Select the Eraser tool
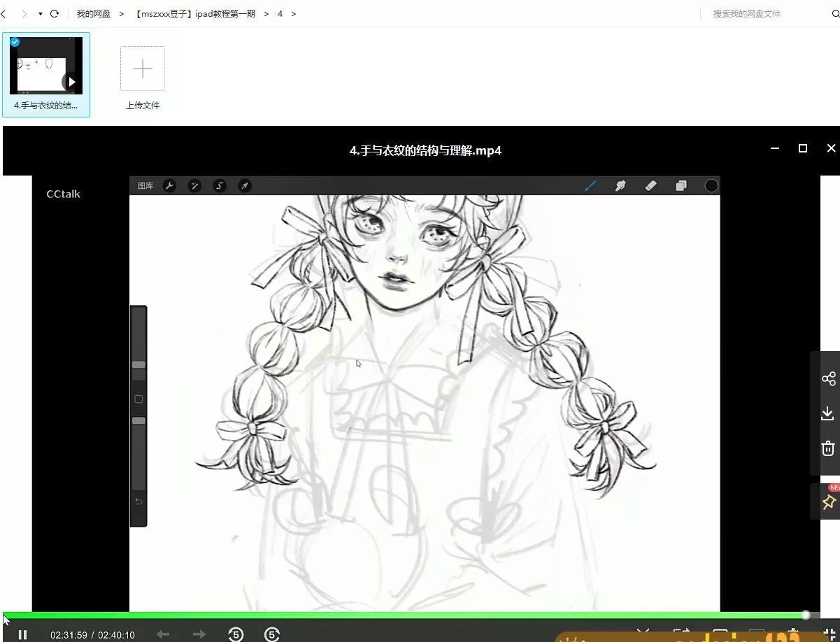 (650, 185)
